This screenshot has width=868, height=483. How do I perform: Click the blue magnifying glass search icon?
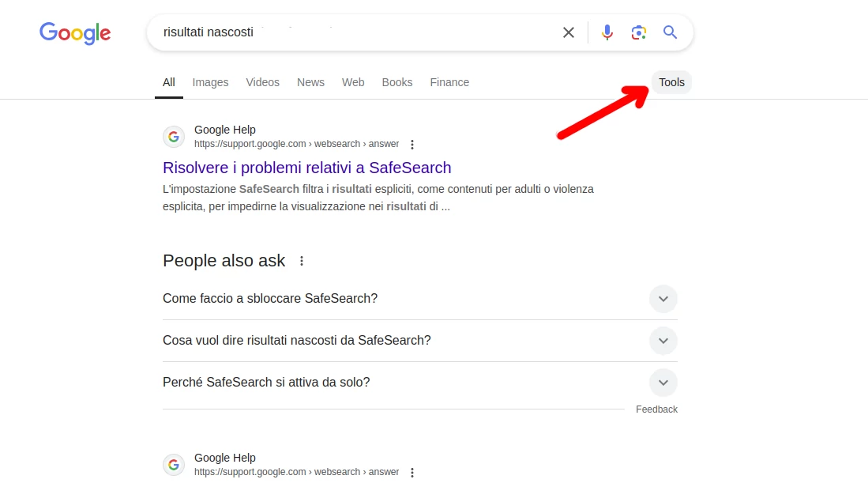point(670,32)
